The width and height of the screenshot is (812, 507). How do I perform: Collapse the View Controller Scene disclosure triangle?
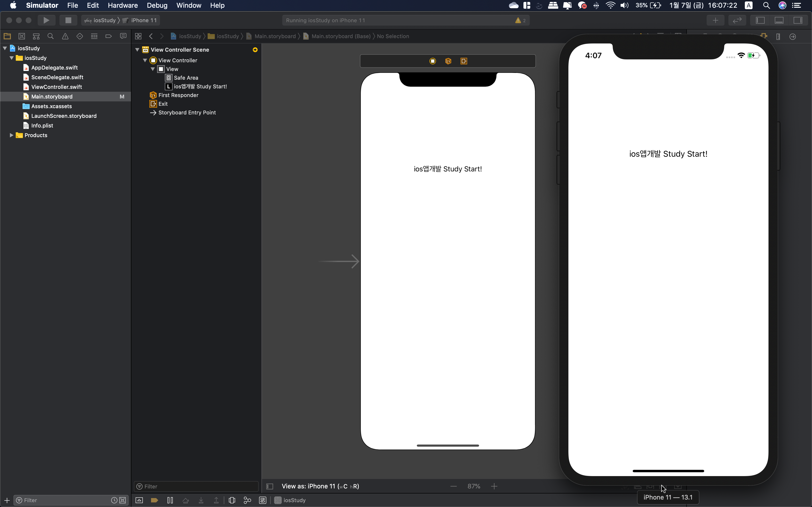tap(137, 50)
